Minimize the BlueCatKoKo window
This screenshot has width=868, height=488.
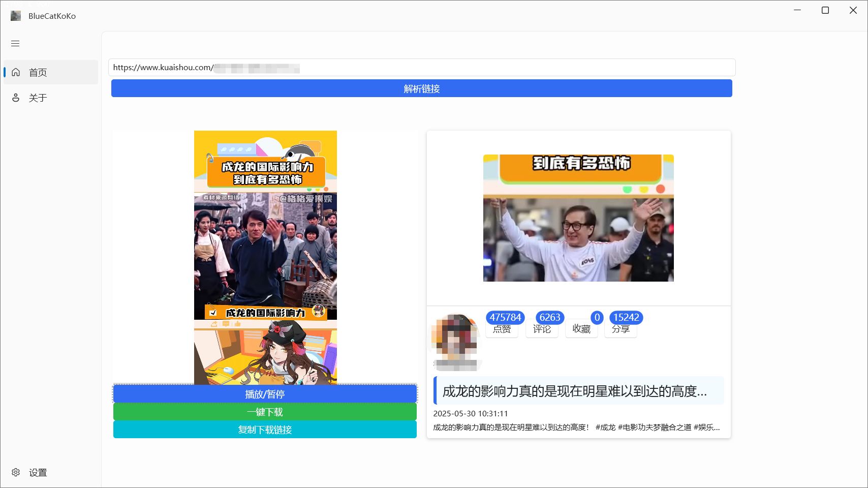pyautogui.click(x=797, y=10)
